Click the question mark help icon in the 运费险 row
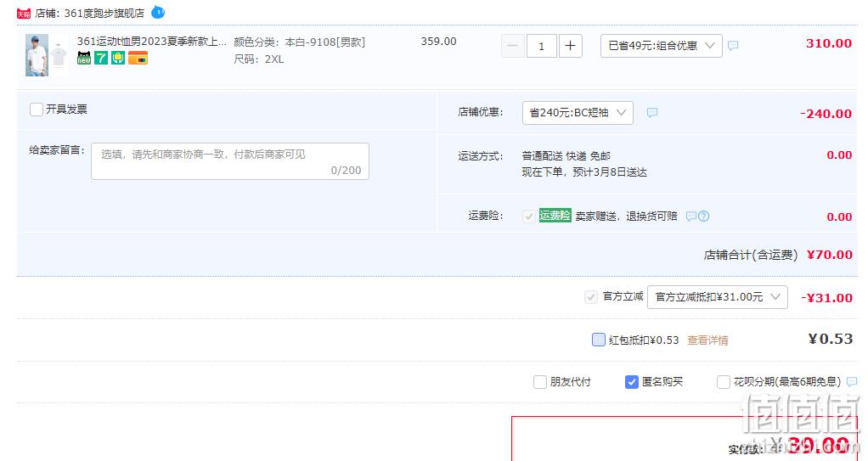868x461 pixels. tap(703, 216)
